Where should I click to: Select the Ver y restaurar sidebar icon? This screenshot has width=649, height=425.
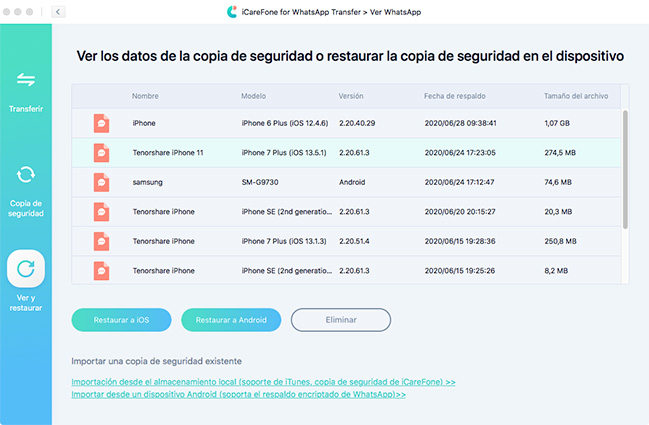point(26,269)
